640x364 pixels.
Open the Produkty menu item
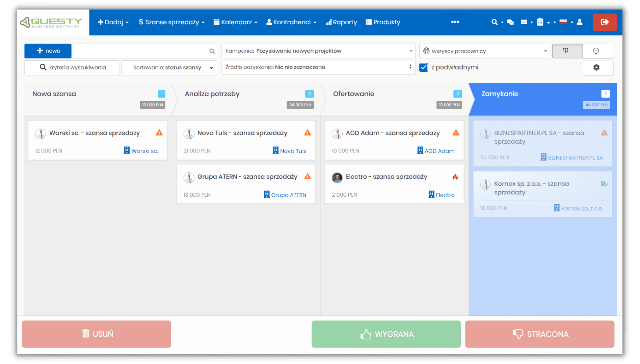click(x=383, y=22)
